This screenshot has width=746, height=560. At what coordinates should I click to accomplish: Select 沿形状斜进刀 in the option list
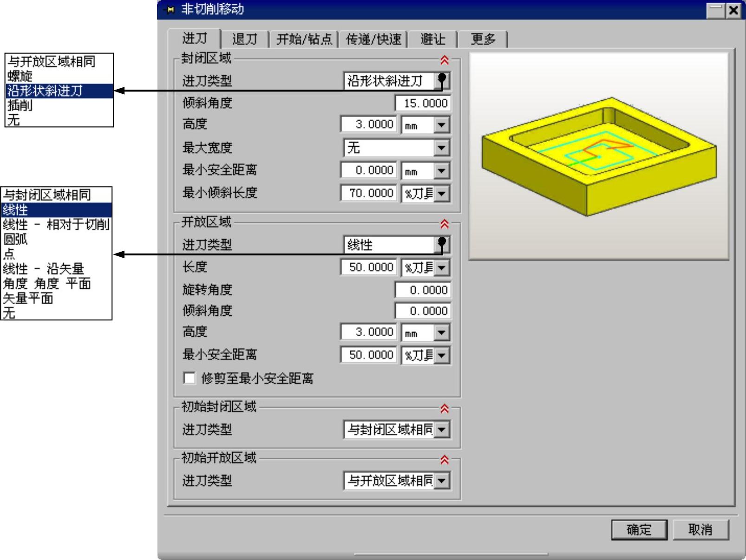point(59,91)
